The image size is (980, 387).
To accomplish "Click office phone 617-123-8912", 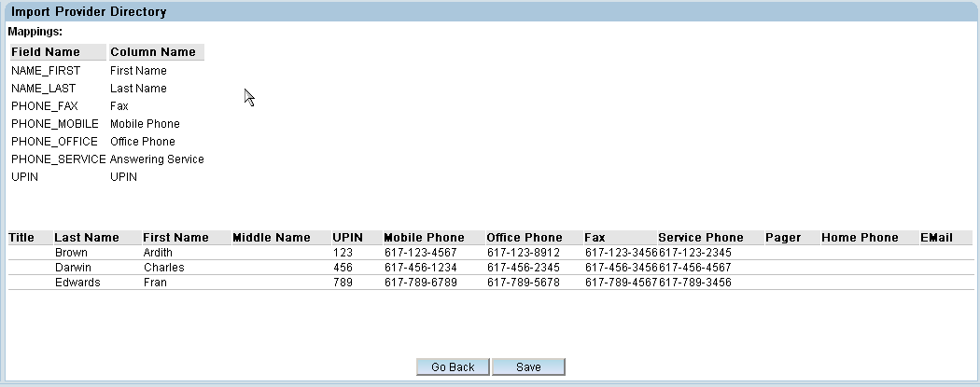I will point(523,253).
